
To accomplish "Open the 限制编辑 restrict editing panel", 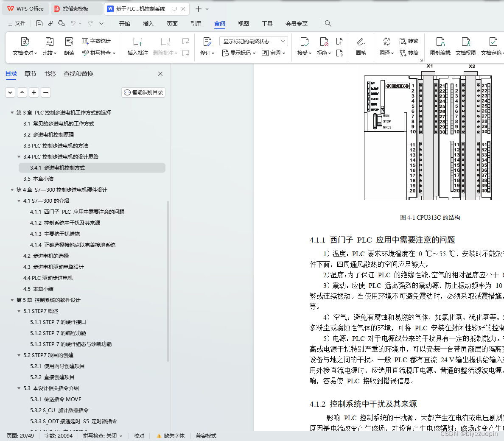I will tap(440, 47).
